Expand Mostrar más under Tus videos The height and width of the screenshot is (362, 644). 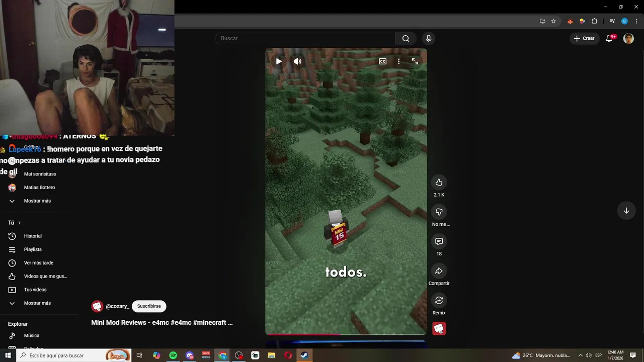38,303
